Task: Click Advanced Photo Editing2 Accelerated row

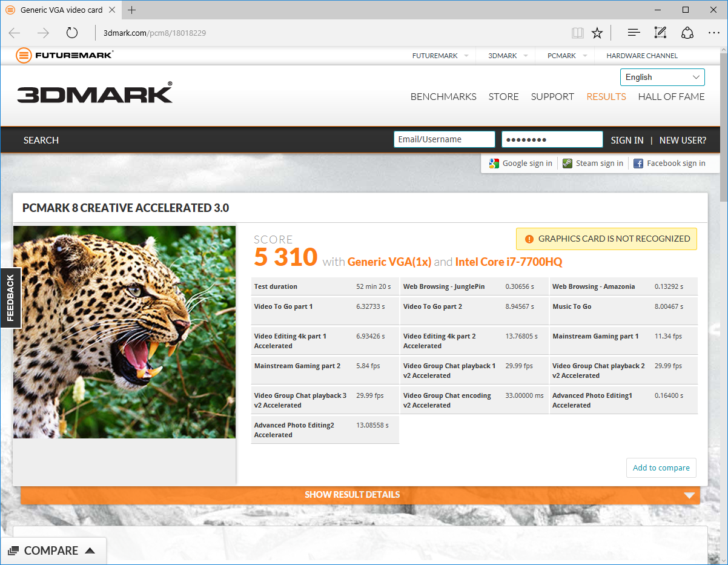Action: point(325,430)
